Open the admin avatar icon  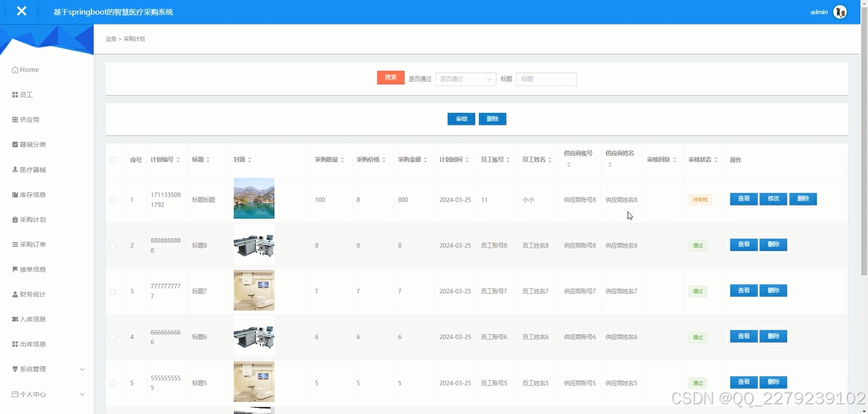point(839,11)
